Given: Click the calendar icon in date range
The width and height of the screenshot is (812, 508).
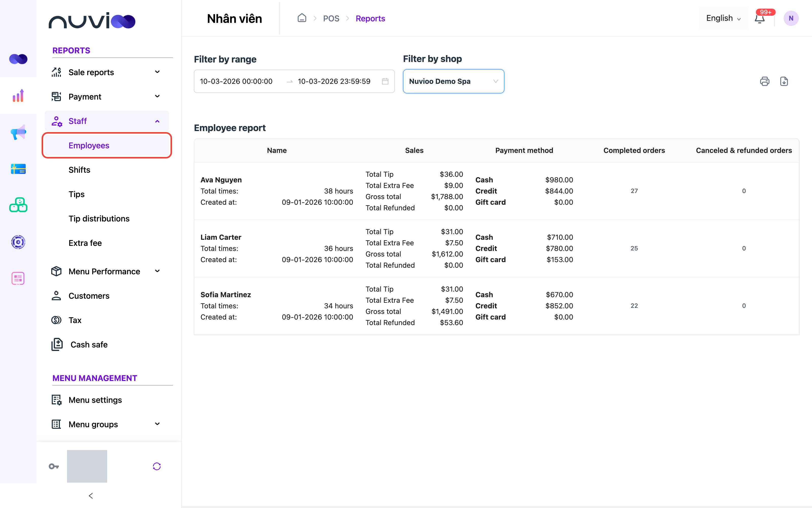Looking at the screenshot, I should pos(385,81).
